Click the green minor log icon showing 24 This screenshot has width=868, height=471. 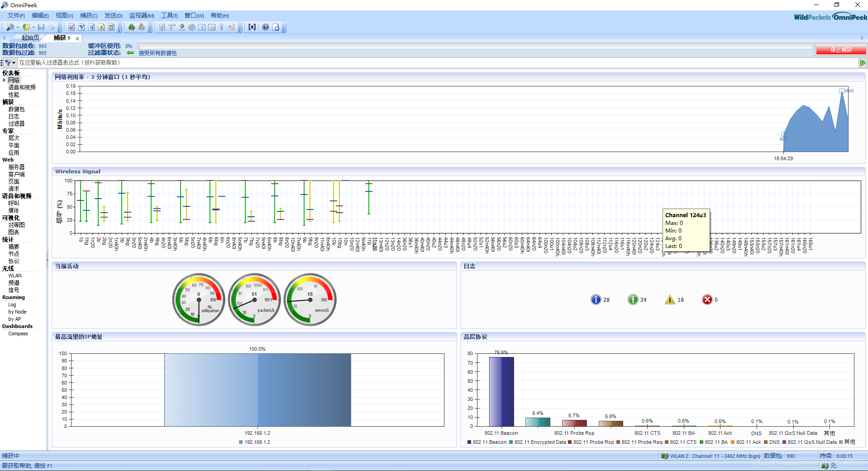click(x=633, y=300)
